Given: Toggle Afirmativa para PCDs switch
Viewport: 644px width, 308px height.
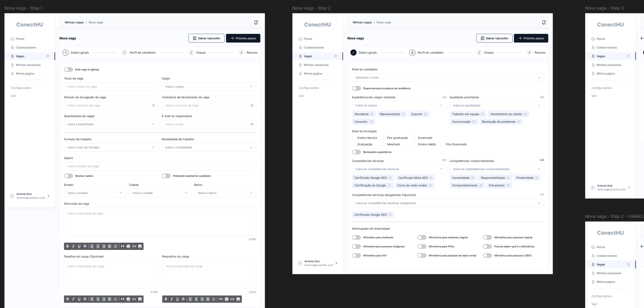Looking at the screenshot, I should click(x=422, y=246).
